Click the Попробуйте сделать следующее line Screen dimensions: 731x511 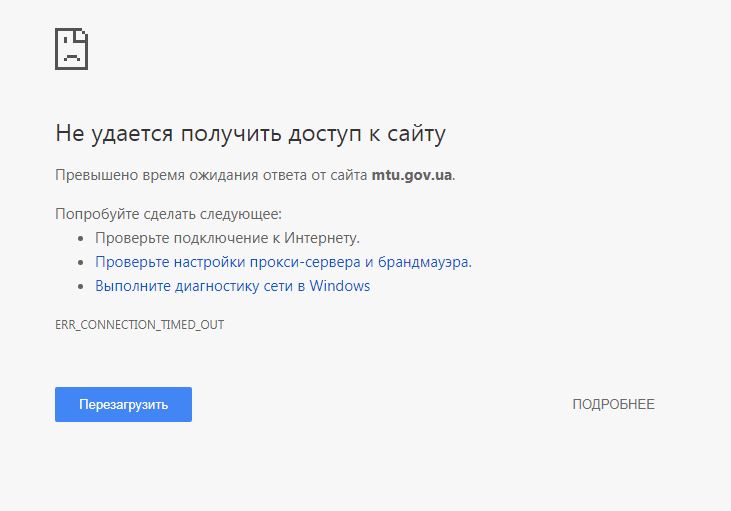point(168,214)
